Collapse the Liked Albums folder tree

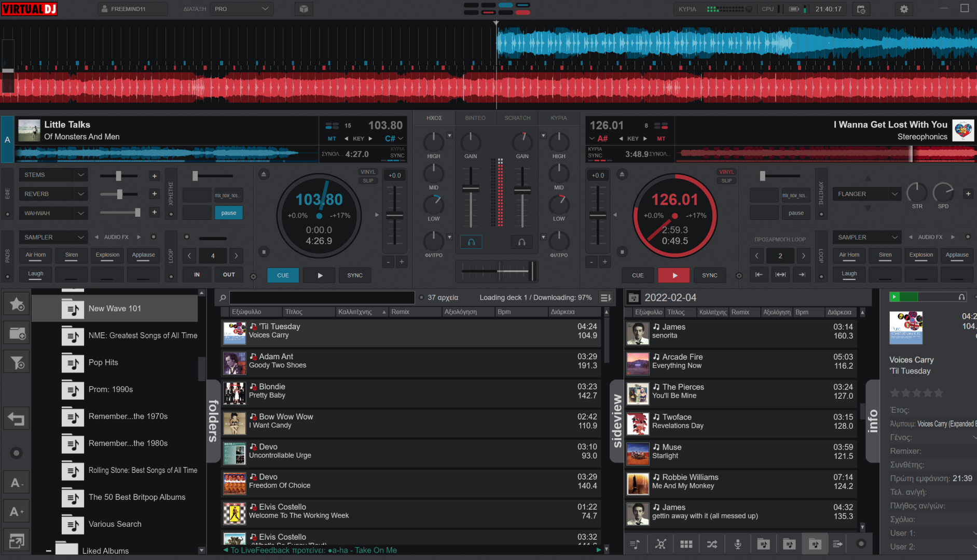pos(48,551)
